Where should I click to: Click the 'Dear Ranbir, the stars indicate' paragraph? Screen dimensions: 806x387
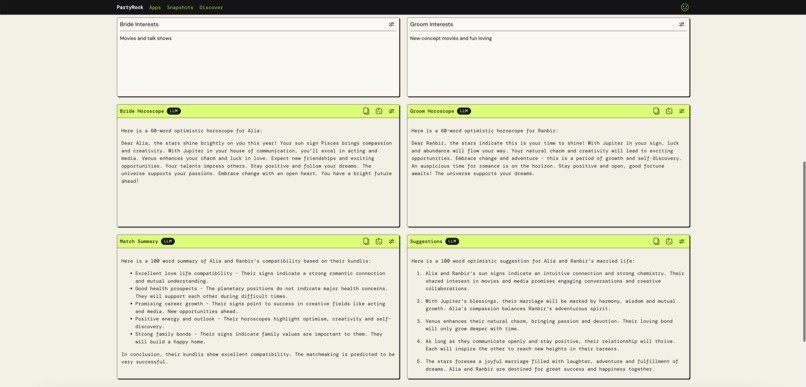click(546, 158)
